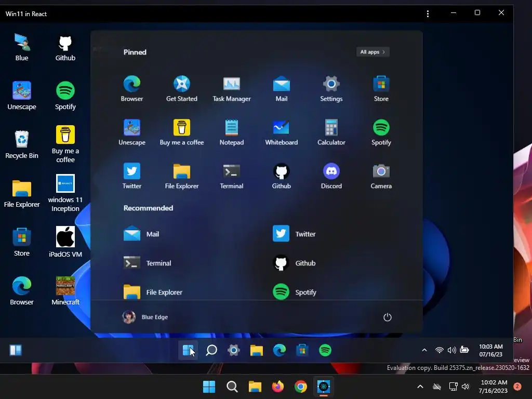Launch Unescape from Pinned apps

coord(131,132)
